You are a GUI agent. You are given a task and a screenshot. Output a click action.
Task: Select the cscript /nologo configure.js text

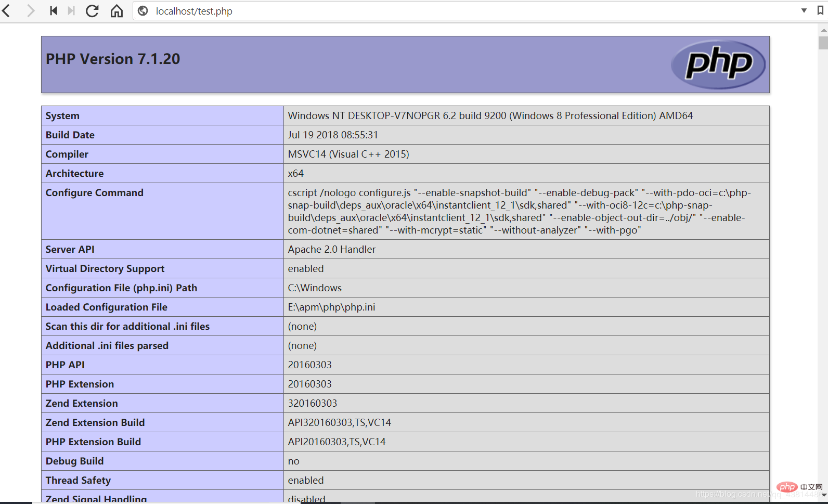pos(350,192)
